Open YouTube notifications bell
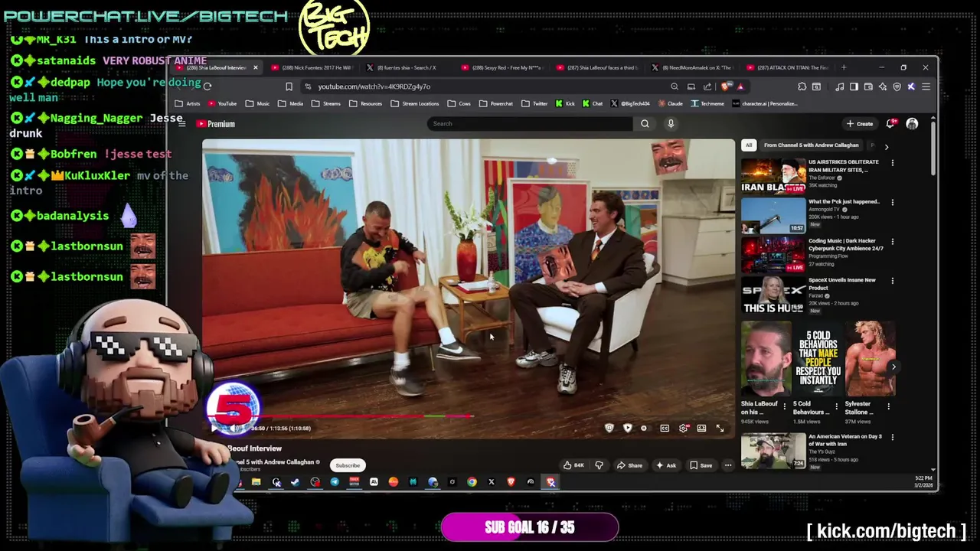This screenshot has width=980, height=551. 890,124
